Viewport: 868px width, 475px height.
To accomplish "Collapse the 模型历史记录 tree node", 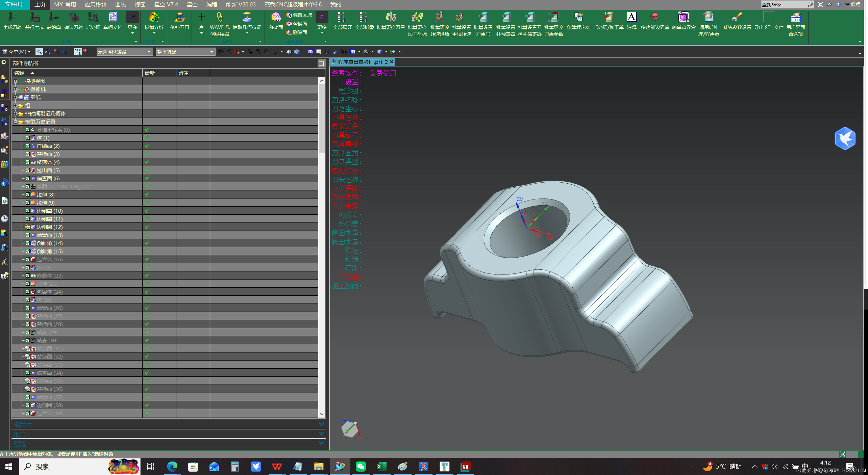I will tap(15, 122).
